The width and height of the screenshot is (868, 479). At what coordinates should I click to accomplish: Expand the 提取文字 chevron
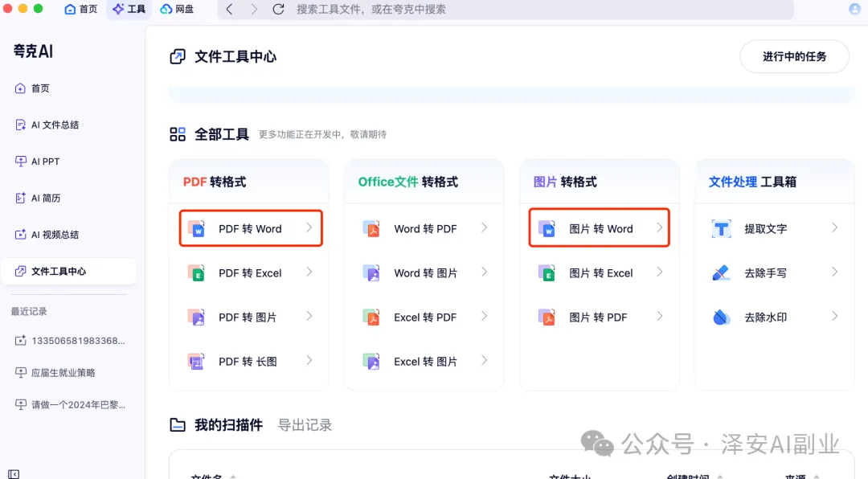834,227
